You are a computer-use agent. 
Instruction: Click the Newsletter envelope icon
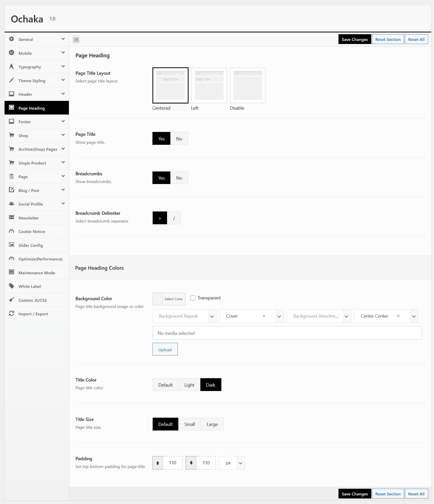(x=11, y=218)
